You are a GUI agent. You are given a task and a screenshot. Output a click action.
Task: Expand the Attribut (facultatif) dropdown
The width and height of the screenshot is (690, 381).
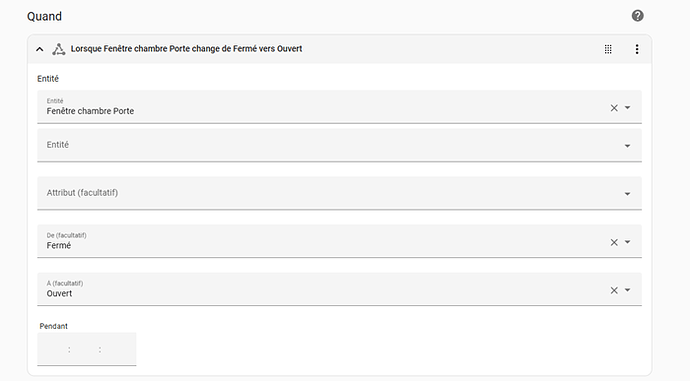click(628, 194)
